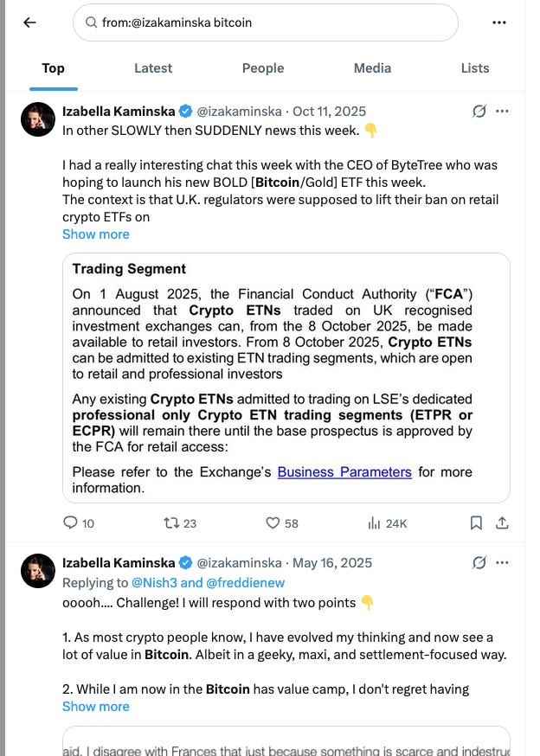Viewport: 540px width, 756px height.
Task: Select the Media tab
Action: (372, 68)
